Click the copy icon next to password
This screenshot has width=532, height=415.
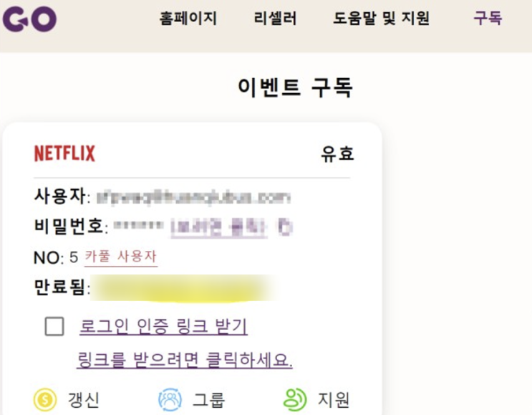pos(286,227)
